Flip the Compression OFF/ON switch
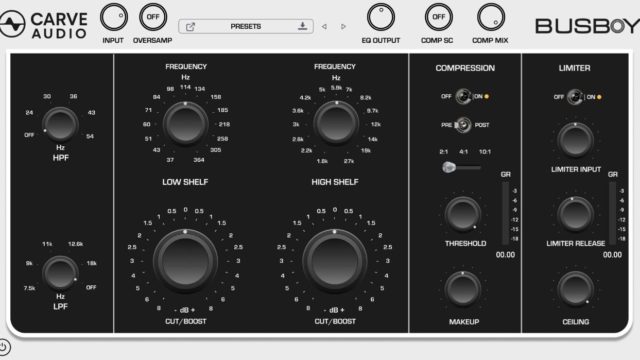The image size is (640, 360). [x=463, y=97]
